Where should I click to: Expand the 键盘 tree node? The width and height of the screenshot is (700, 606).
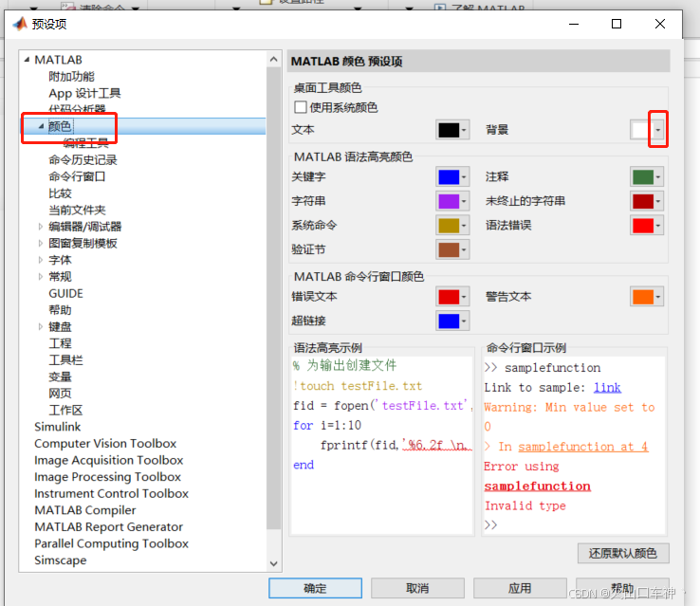tap(41, 326)
